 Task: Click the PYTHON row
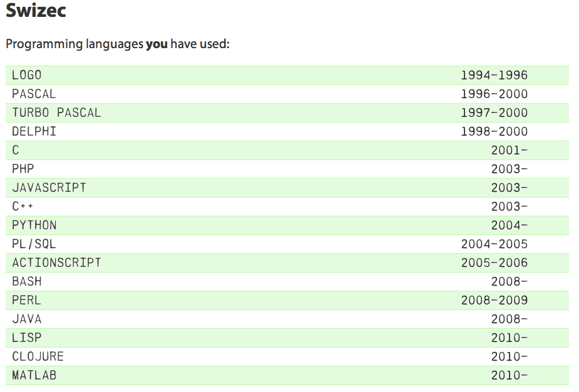click(287, 225)
